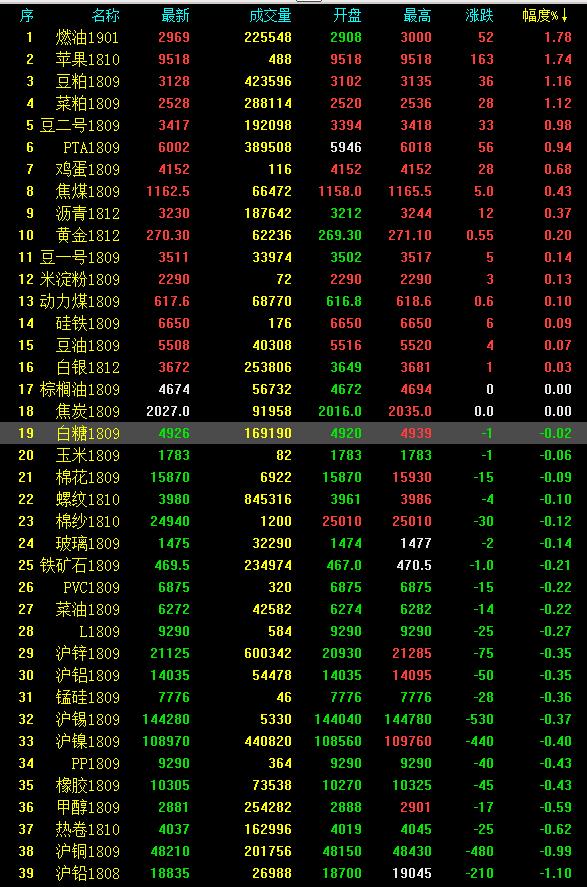Click the 最新 column header
The width and height of the screenshot is (587, 887).
tap(175, 15)
